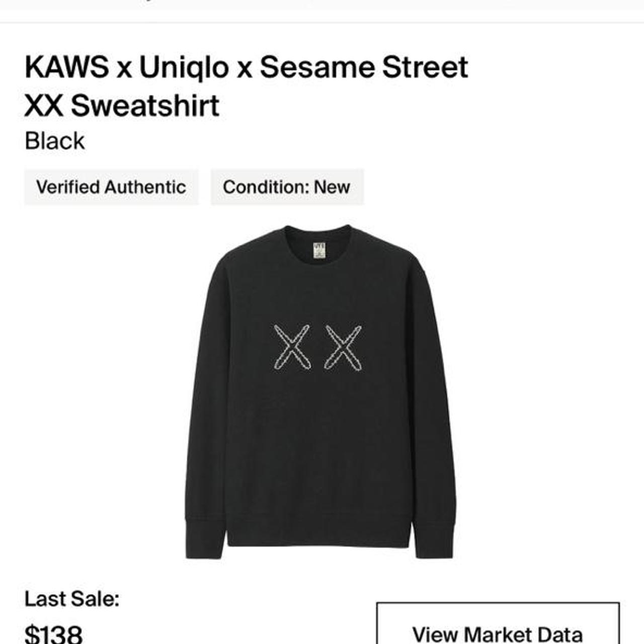Click the word Uniqlo in the title
The height and width of the screenshot is (644, 644).
pos(184,67)
